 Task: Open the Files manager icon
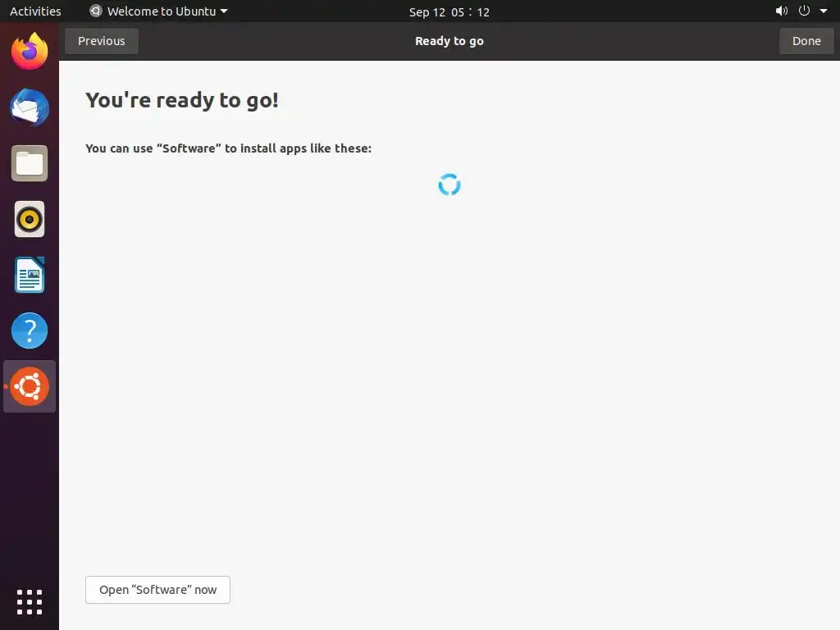(x=30, y=163)
